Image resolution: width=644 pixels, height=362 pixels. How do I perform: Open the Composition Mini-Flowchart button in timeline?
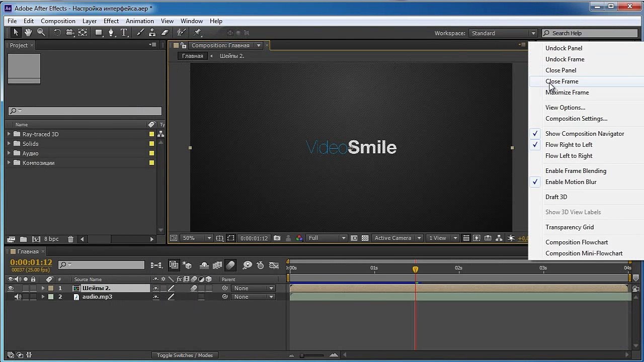[156, 265]
